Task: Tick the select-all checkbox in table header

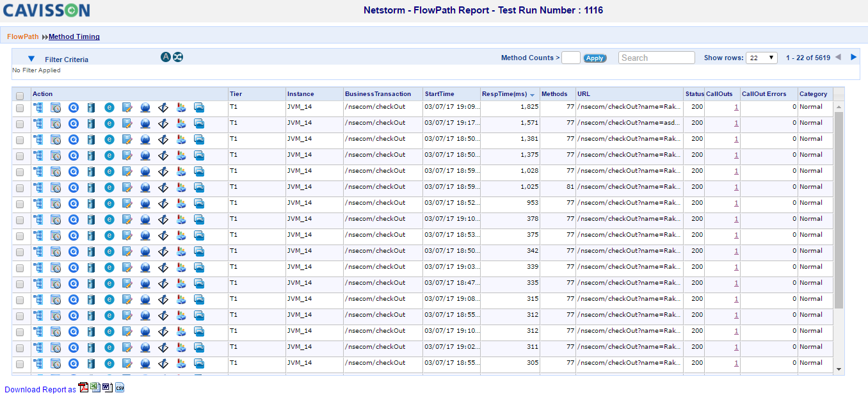Action: coord(20,95)
